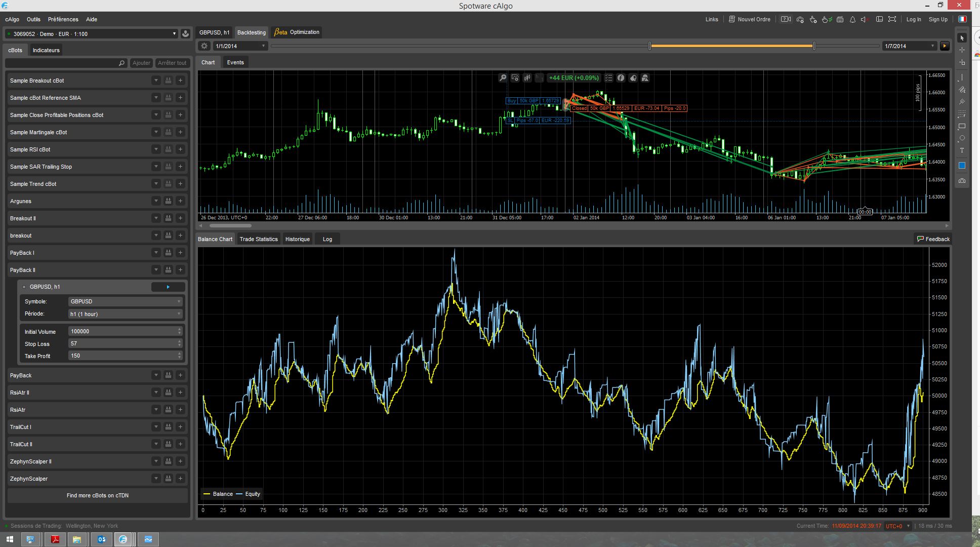980x547 pixels.
Task: Open notifications bell icon
Action: (x=852, y=19)
